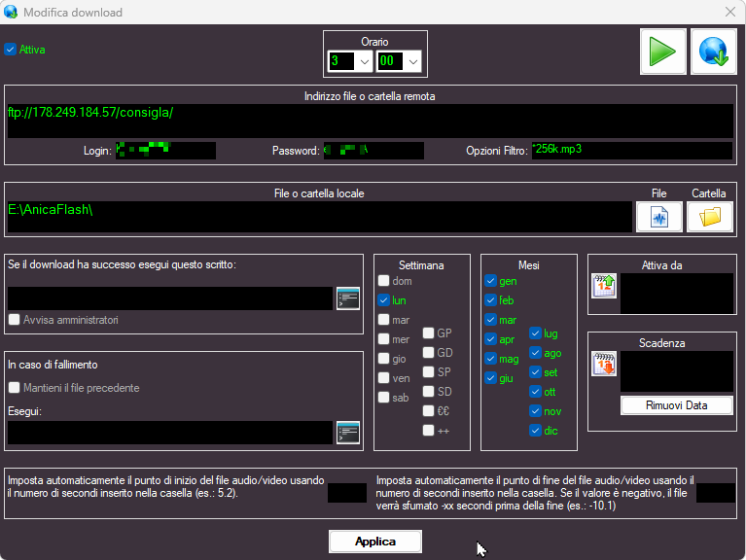Check Mantieni il file precedente checkbox
Screen dimensions: 746x560
click(x=14, y=388)
